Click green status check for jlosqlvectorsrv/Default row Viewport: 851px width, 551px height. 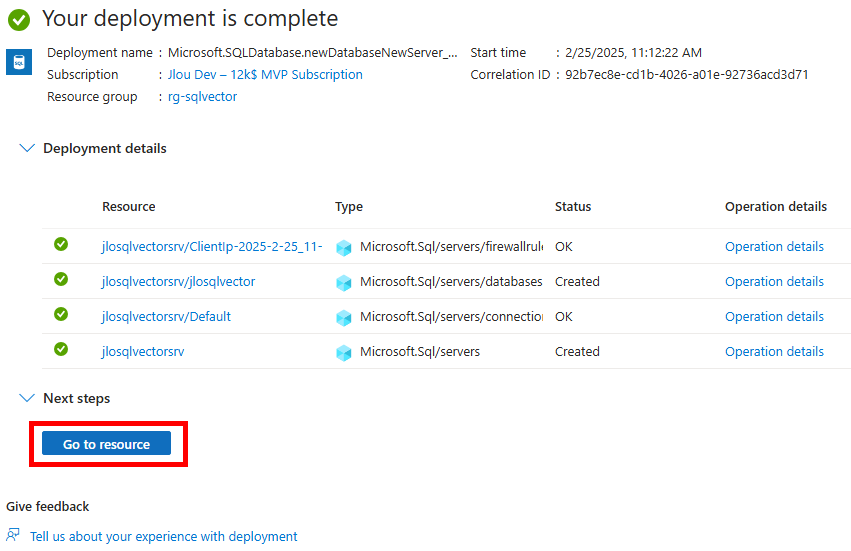pos(61,314)
